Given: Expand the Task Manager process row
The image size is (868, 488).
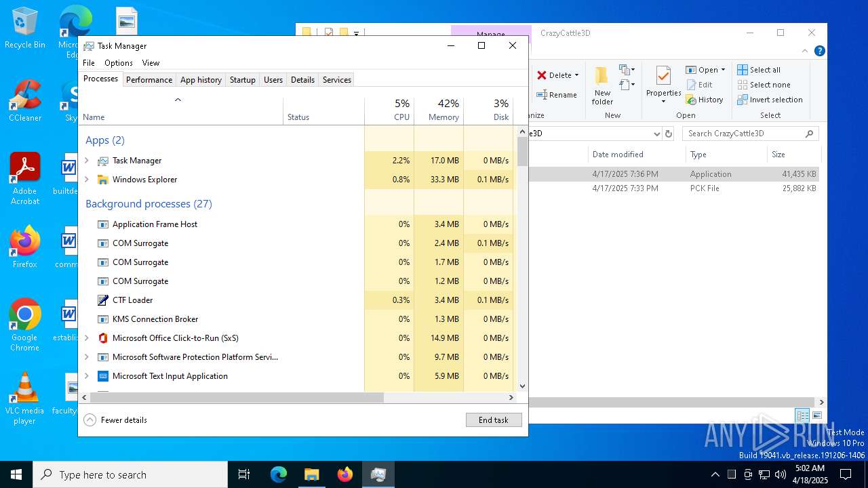Looking at the screenshot, I should (x=86, y=161).
